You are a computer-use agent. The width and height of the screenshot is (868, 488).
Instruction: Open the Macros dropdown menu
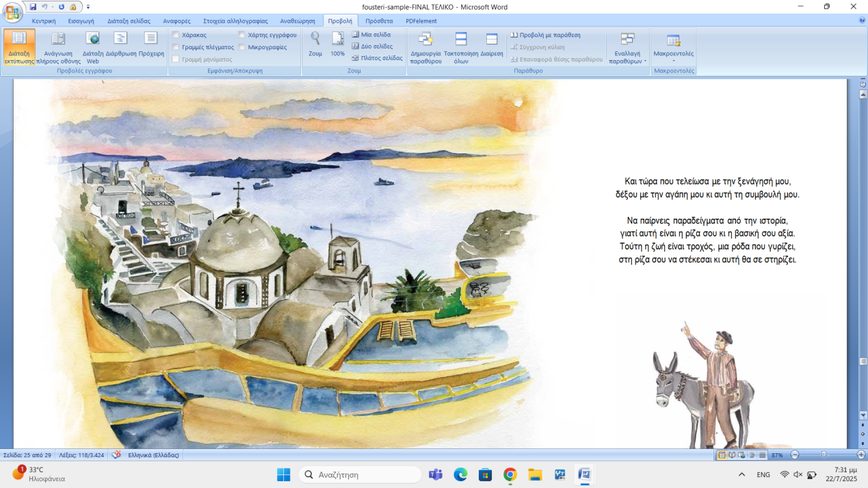tap(673, 49)
